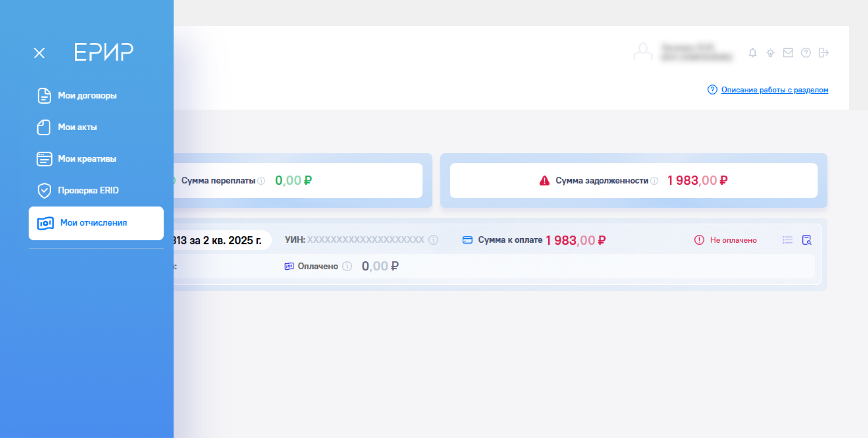Open Описание работы с разделом link
Viewport: 868px width, 438px height.
pos(774,90)
